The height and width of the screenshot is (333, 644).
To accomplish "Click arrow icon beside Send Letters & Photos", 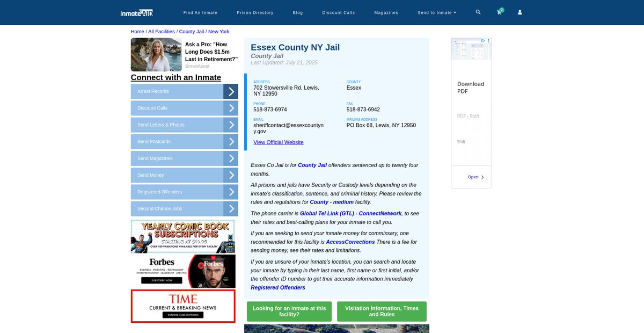I will [231, 125].
